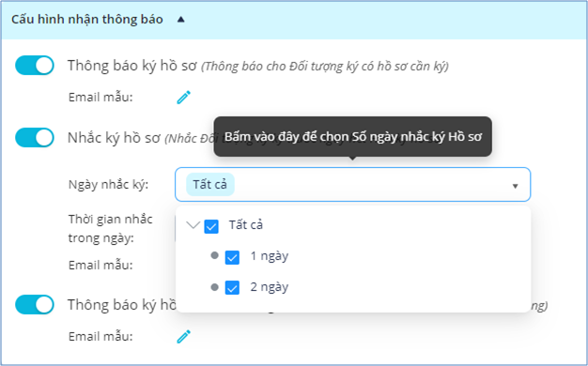Click the Tất cả tag in the field
This screenshot has width=588, height=366.
point(210,184)
